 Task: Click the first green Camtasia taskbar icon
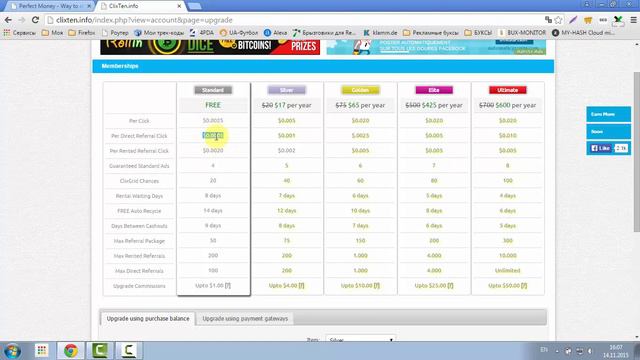[100, 351]
